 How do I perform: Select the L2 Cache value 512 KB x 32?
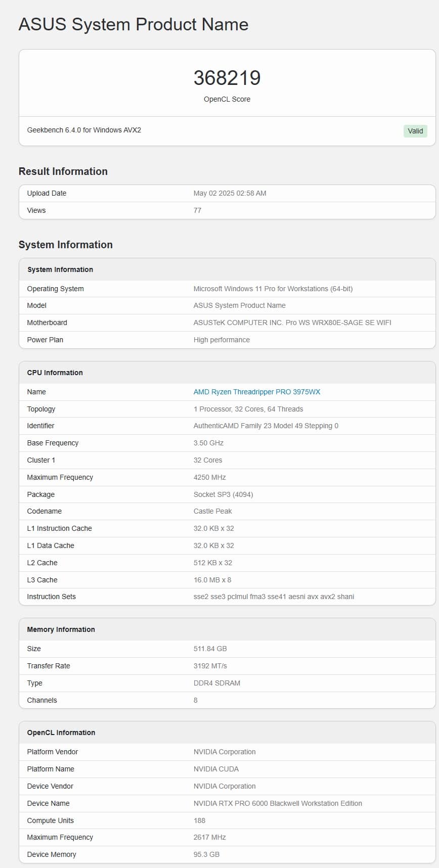coord(213,563)
